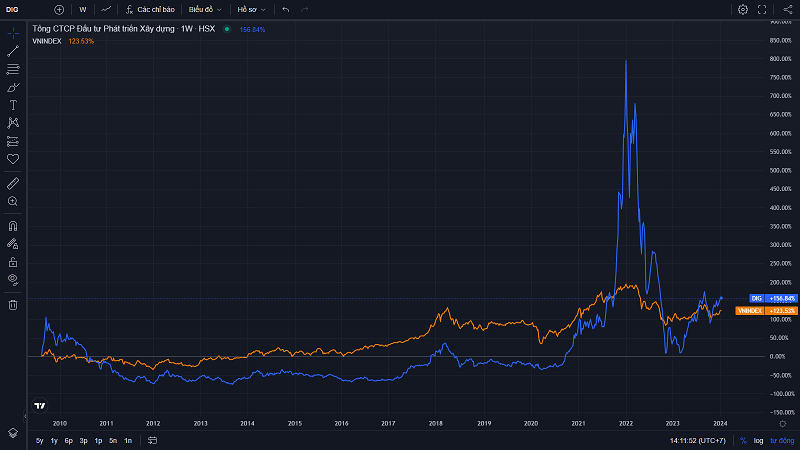Hide all drawings with eye icon

(13, 279)
